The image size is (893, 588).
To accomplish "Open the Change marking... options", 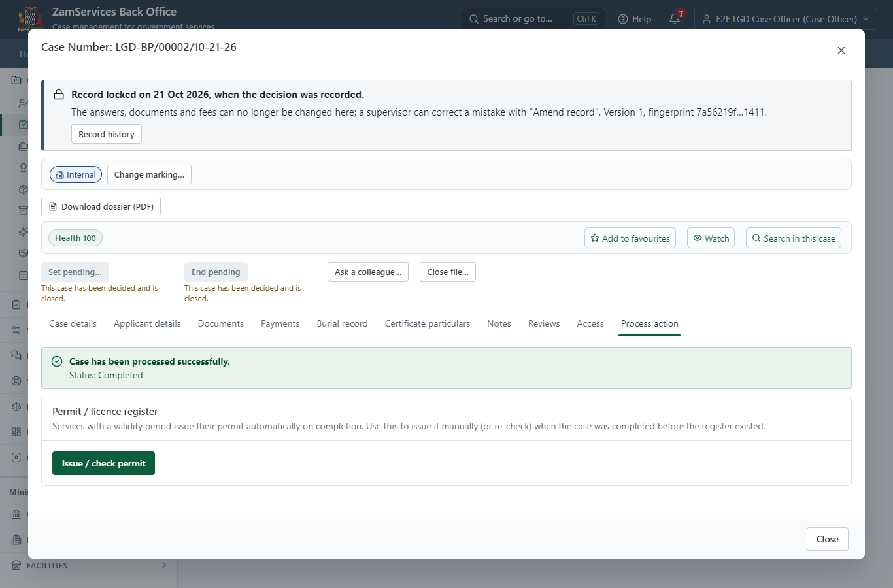I will pyautogui.click(x=149, y=174).
